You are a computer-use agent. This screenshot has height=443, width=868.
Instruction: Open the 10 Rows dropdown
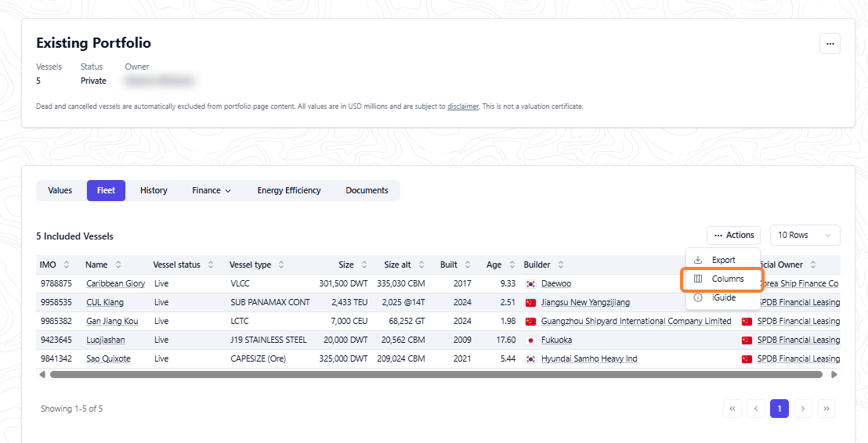pyautogui.click(x=805, y=235)
